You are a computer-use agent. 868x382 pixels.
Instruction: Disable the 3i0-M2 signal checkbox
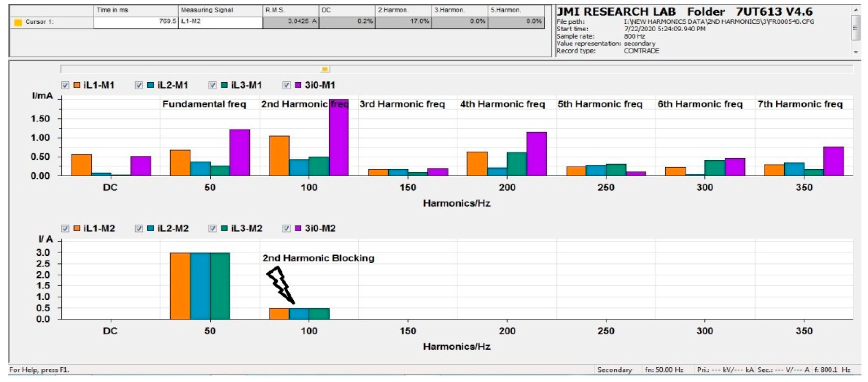click(286, 228)
